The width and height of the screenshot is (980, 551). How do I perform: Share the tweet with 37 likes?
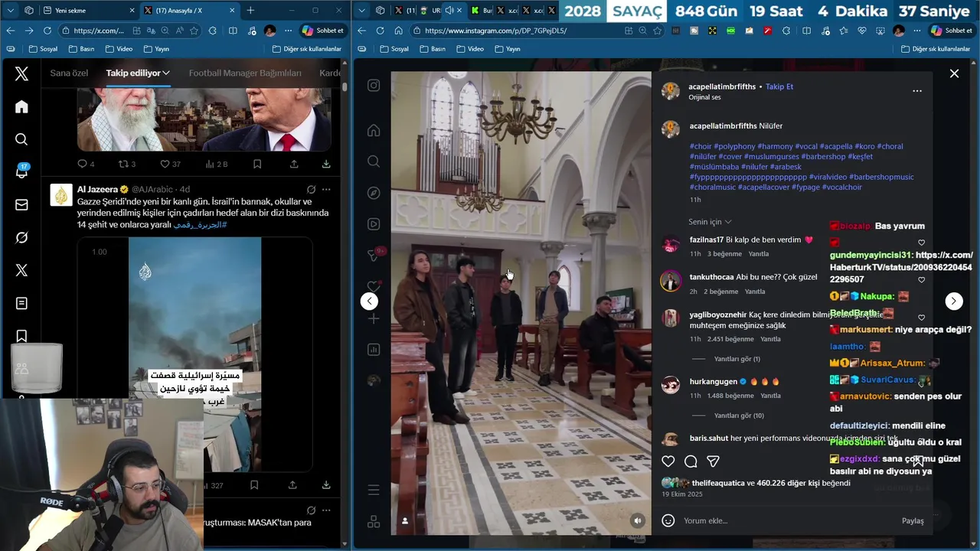[294, 164]
